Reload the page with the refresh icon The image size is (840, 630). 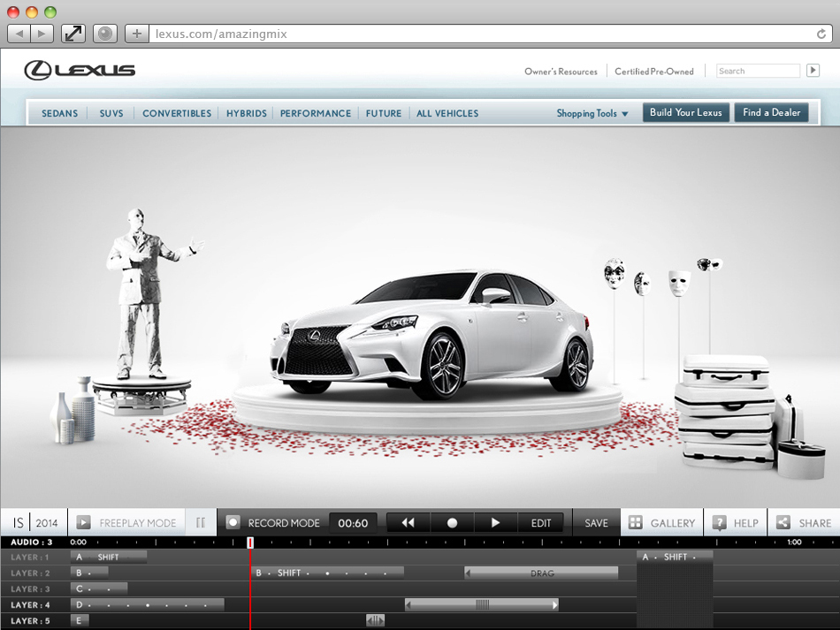coord(821,34)
